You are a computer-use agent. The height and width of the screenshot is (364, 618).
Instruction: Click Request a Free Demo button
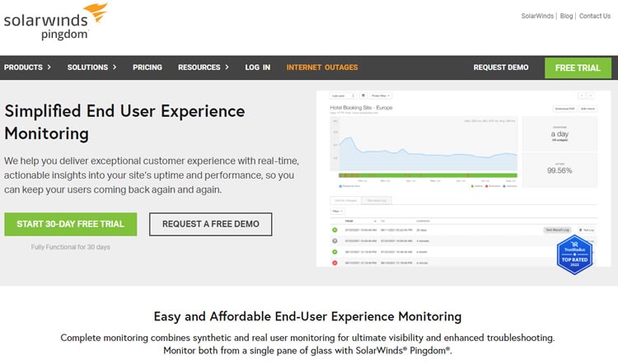coord(210,224)
